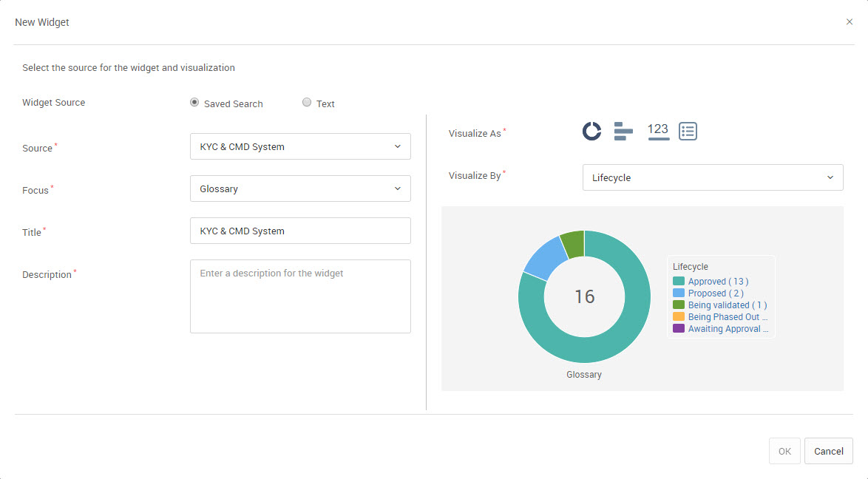Viewport: 868px width, 479px height.
Task: Click the Approved (13) legend link
Action: (x=718, y=282)
